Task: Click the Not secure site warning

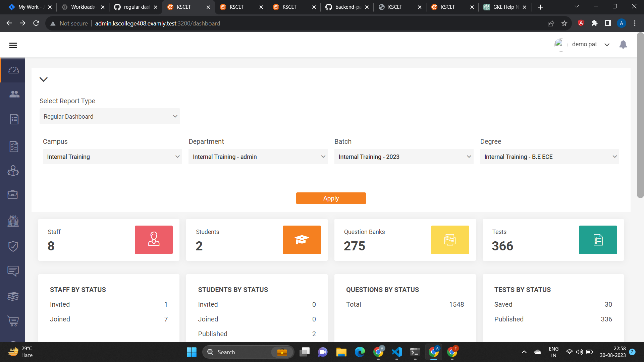Action: click(69, 23)
